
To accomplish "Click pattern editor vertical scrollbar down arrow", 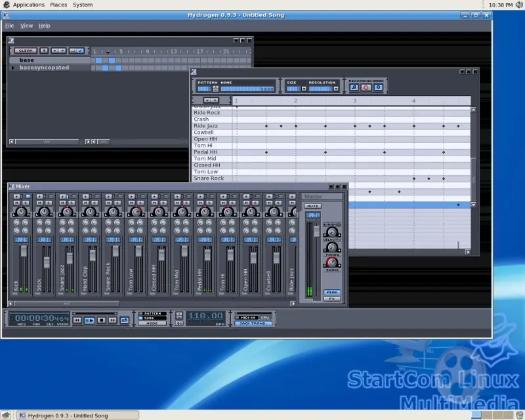I will [x=473, y=205].
